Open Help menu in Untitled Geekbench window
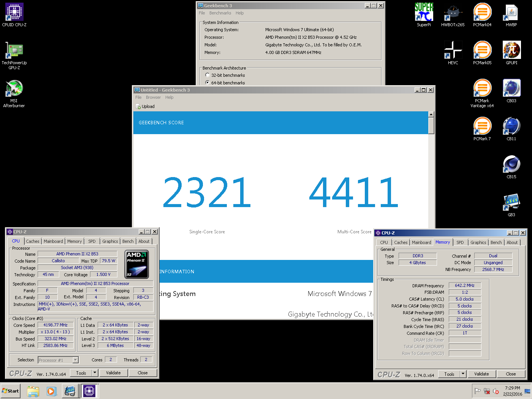 [169, 97]
